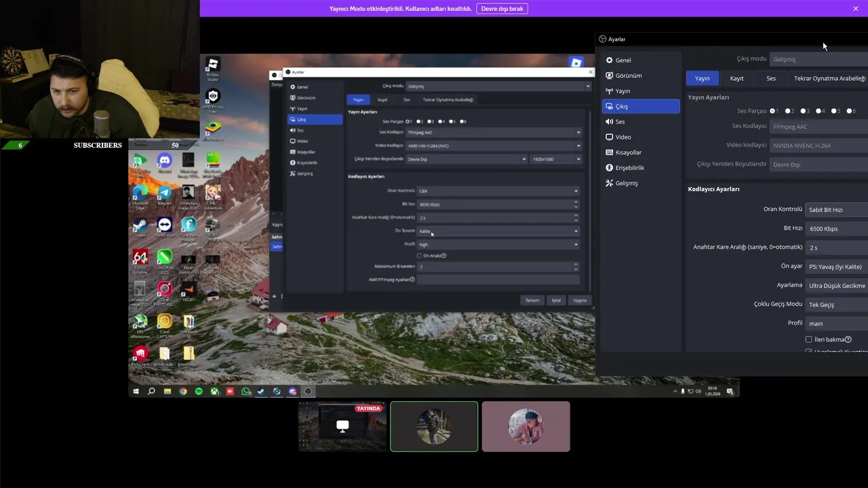Click FACEIT desktop icon in stream

coord(189,291)
